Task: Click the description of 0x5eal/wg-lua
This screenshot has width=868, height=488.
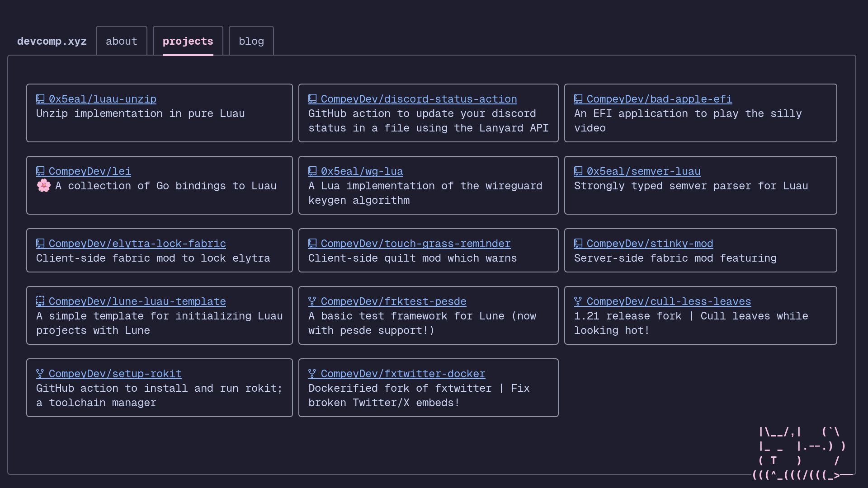Action: [x=425, y=193]
